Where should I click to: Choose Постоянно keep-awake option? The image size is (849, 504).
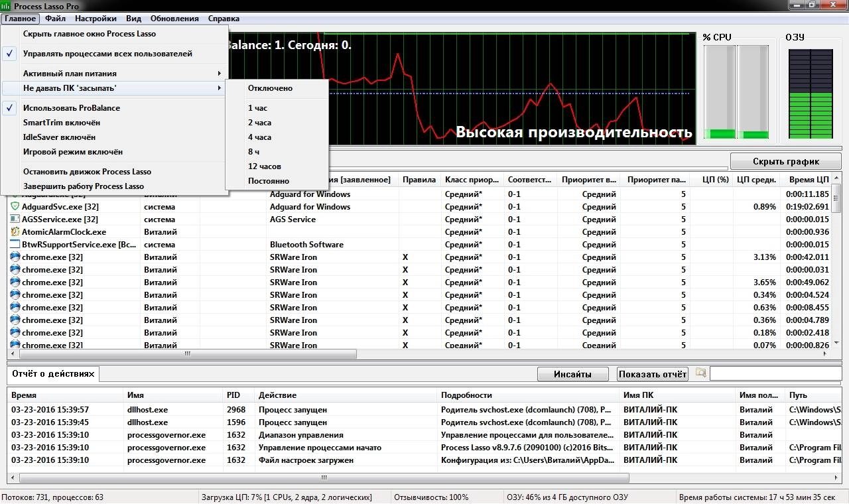pyautogui.click(x=277, y=181)
